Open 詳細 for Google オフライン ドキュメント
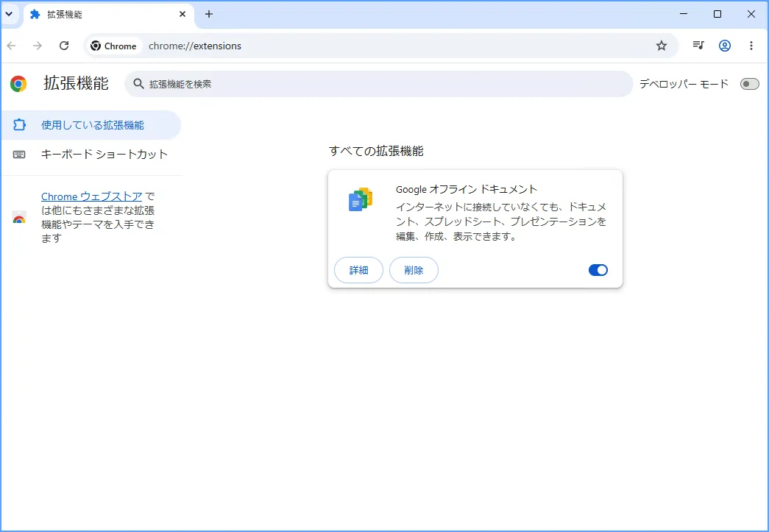Screen dimensions: 769x532 (358, 270)
